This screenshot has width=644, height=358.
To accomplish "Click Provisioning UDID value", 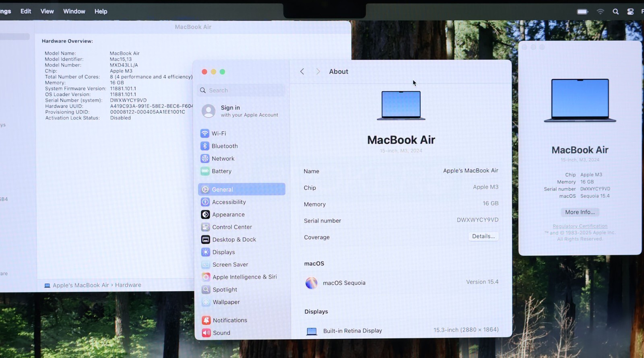I will [x=148, y=112].
